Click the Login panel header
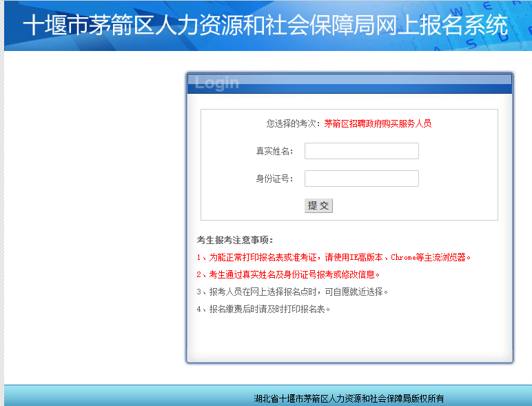This screenshot has height=406, width=532. pos(349,83)
